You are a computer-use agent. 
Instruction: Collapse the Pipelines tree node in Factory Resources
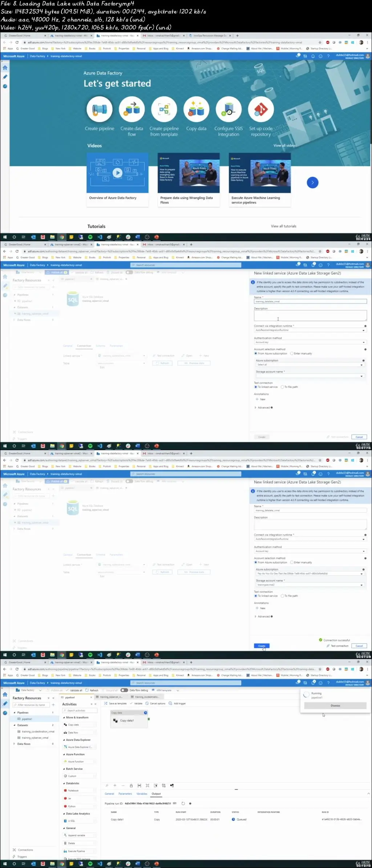pyautogui.click(x=15, y=712)
